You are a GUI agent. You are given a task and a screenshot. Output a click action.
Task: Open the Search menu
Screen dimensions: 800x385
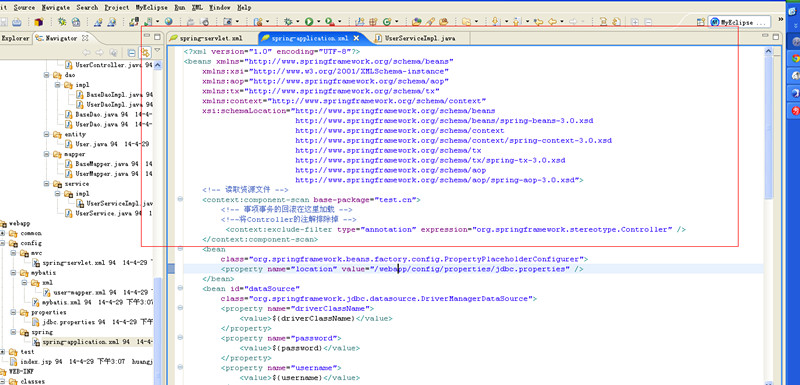87,8
